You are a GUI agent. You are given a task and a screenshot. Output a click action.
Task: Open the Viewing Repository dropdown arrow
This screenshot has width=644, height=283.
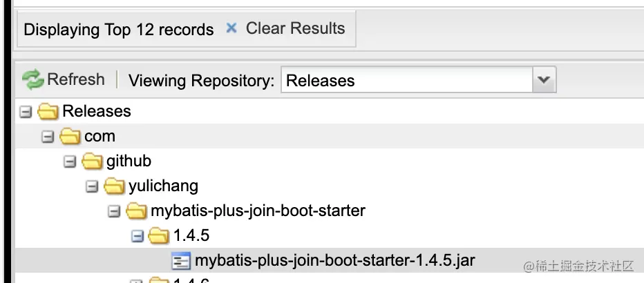(x=544, y=79)
